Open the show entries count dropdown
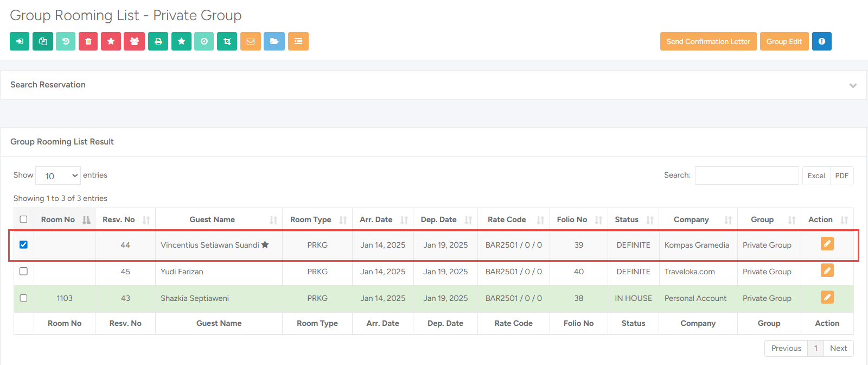The image size is (868, 365). click(x=58, y=175)
